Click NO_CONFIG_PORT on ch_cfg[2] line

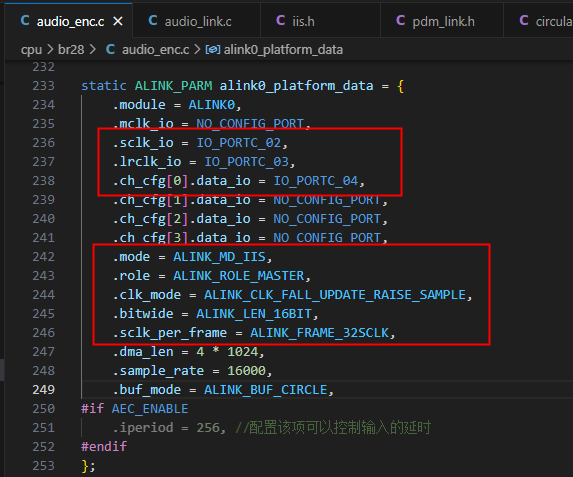(327, 219)
